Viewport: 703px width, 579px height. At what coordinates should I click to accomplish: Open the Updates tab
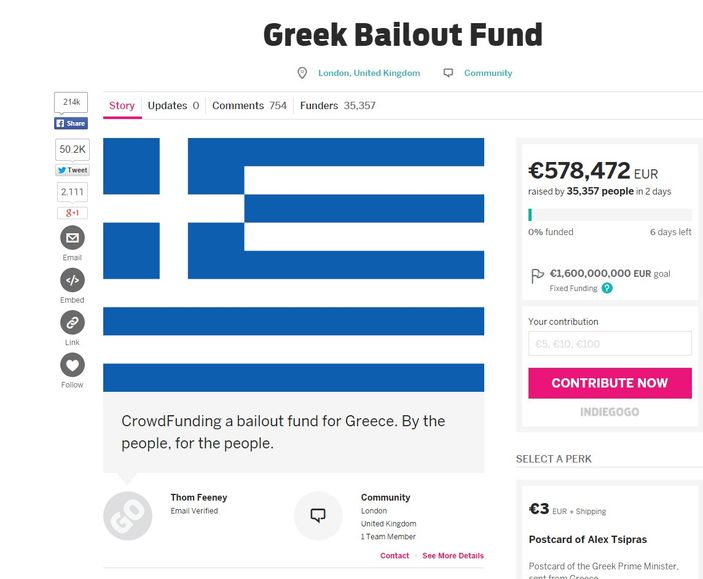[x=173, y=106]
